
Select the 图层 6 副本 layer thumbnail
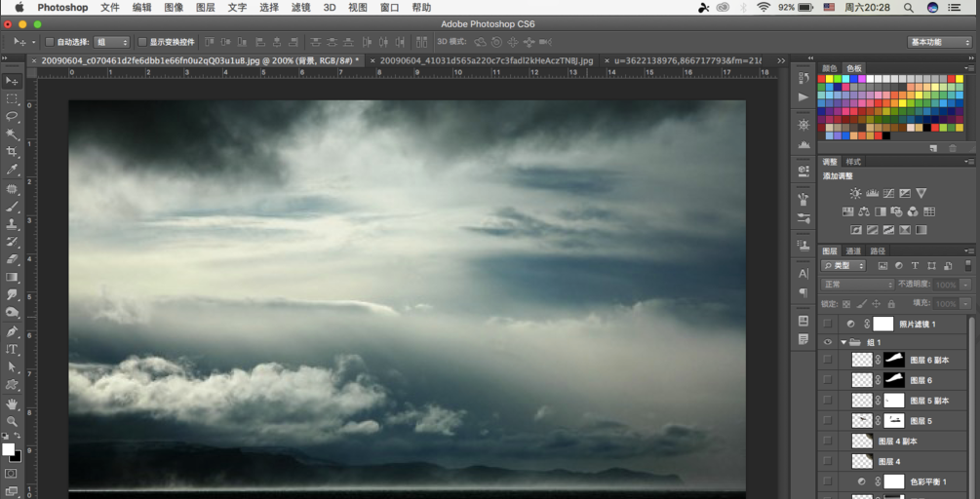862,360
